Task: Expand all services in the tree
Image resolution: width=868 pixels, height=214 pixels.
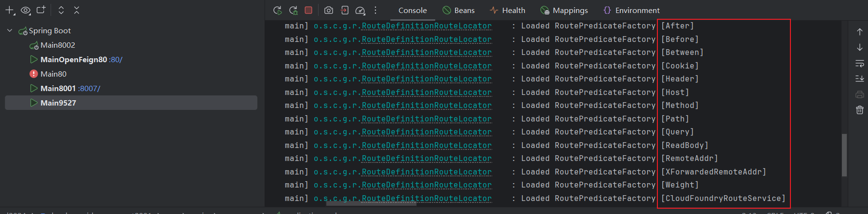Action: click(x=61, y=10)
